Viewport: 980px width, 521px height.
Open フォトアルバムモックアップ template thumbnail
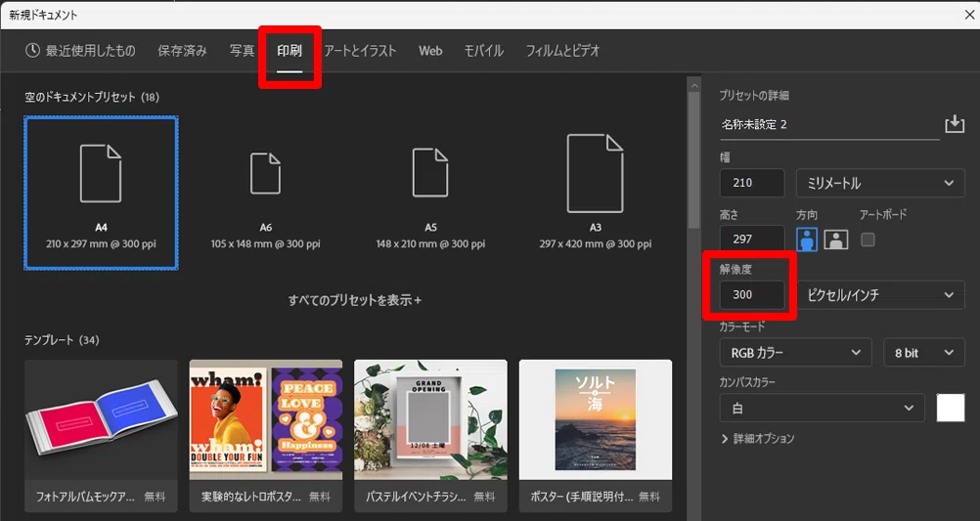tap(102, 419)
